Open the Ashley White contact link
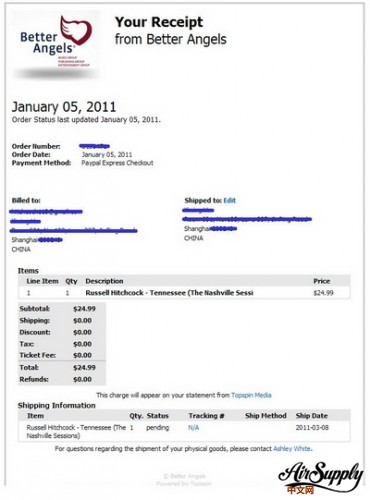 coord(292,449)
